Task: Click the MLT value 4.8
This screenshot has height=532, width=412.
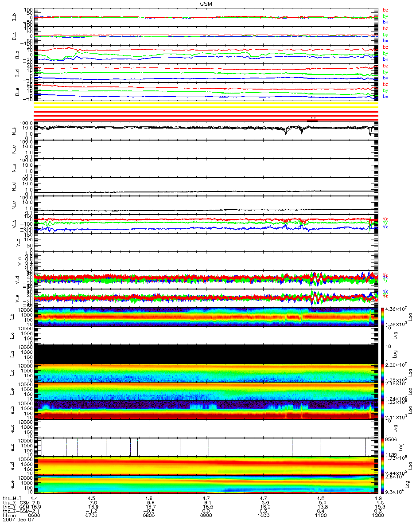Action: pos(320,499)
